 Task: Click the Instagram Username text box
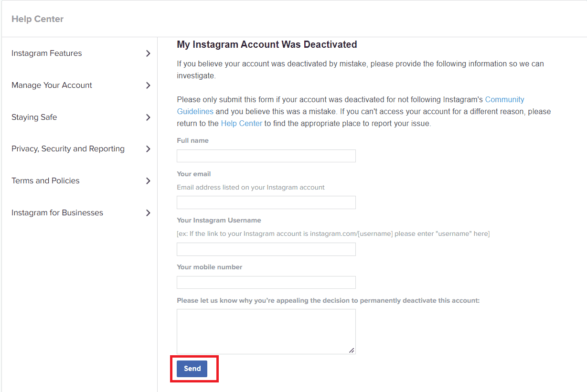click(x=266, y=249)
